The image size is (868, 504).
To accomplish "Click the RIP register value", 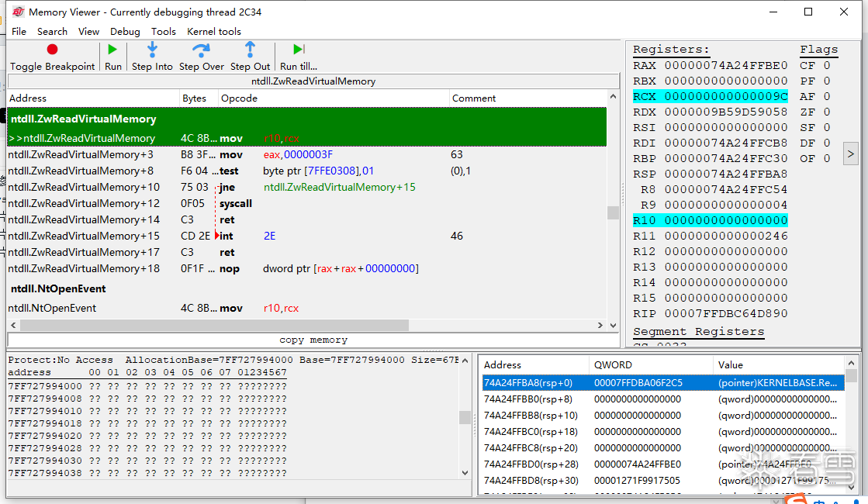I will (726, 313).
